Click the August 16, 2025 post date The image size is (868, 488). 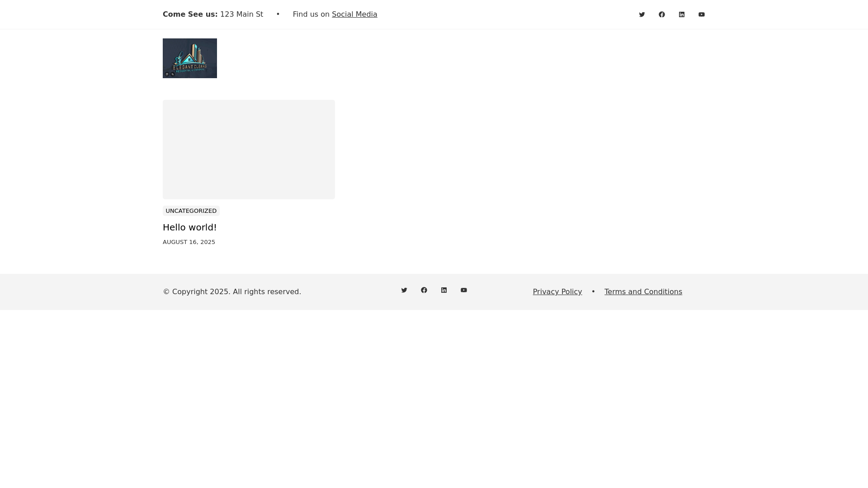(x=189, y=242)
